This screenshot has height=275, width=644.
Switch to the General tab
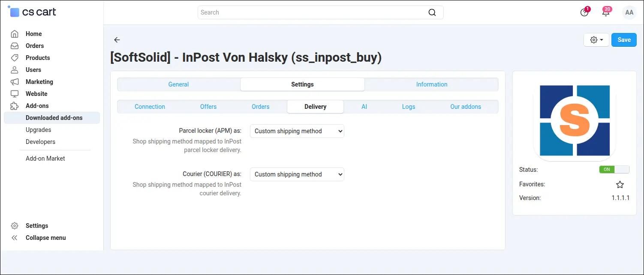coord(178,84)
